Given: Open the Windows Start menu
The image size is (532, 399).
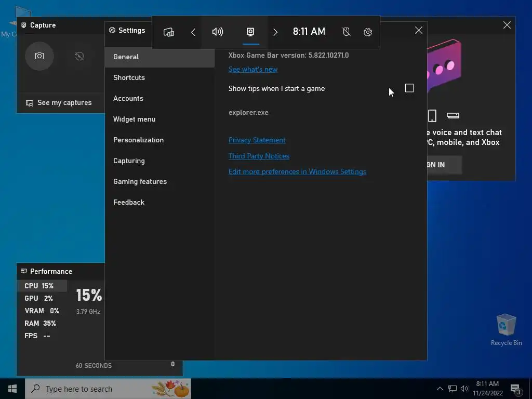Looking at the screenshot, I should [x=12, y=389].
